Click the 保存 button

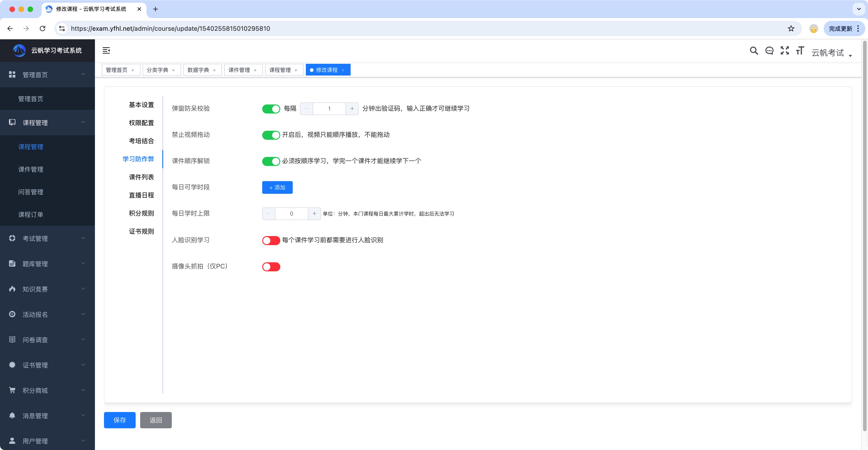point(120,420)
